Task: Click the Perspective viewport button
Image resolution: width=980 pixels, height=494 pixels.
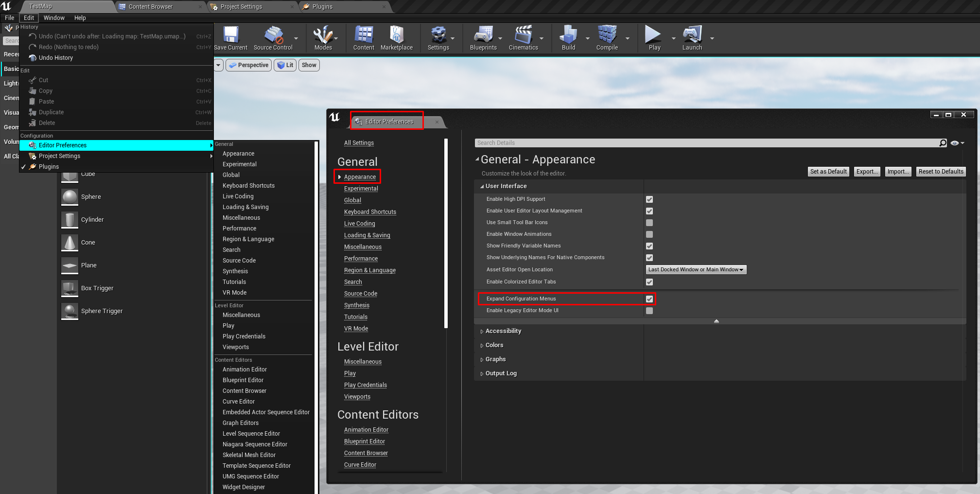Action: [x=248, y=65]
